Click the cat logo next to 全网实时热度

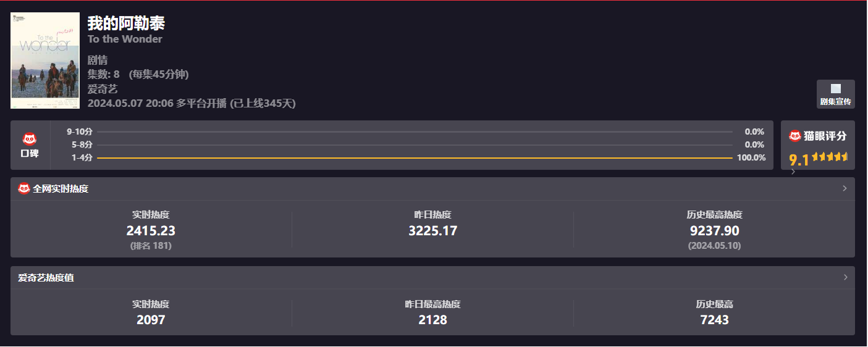click(x=24, y=188)
